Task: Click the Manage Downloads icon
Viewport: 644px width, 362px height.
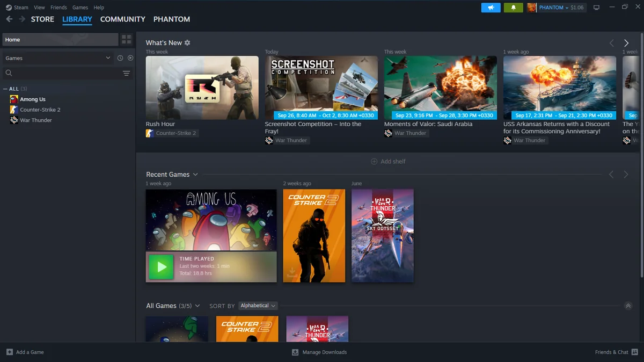Action: (x=295, y=352)
